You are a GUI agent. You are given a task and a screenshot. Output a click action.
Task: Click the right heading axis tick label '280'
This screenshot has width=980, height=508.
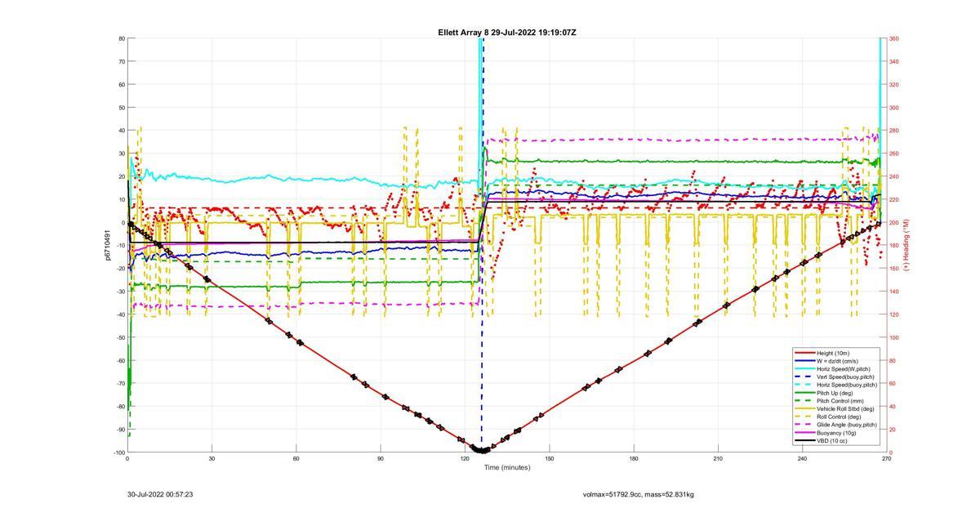tap(893, 131)
